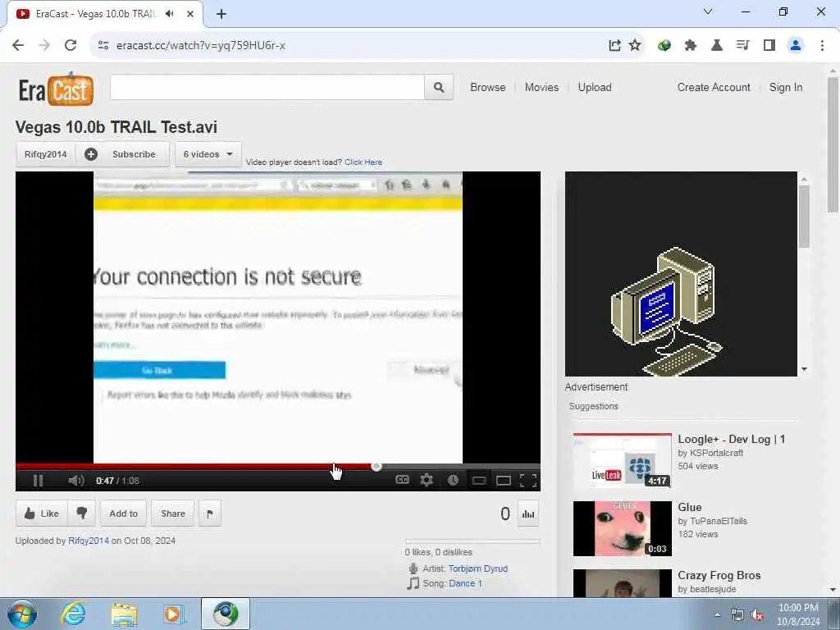The height and width of the screenshot is (630, 840).
Task: Click the watch later clock icon
Action: 453,480
